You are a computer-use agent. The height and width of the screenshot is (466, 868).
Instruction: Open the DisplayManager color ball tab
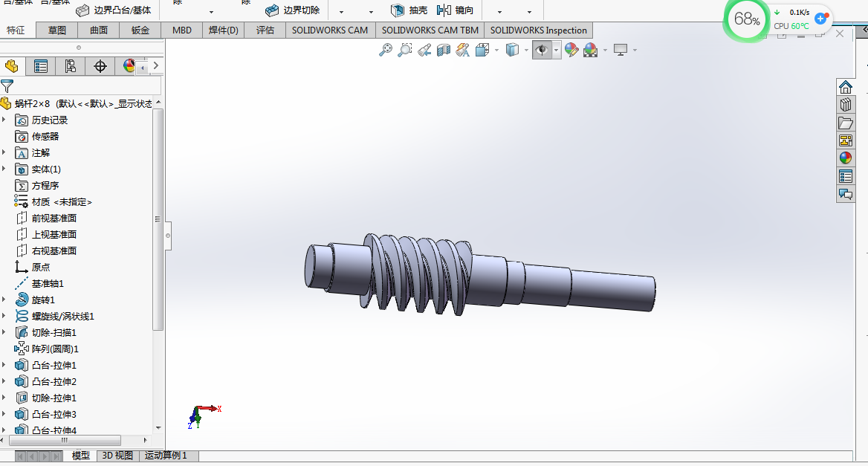point(129,66)
